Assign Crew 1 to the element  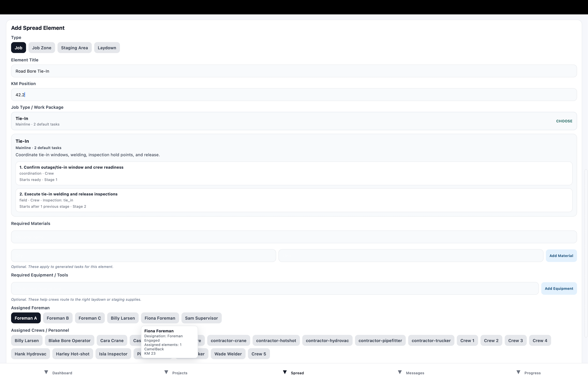[x=467, y=341]
